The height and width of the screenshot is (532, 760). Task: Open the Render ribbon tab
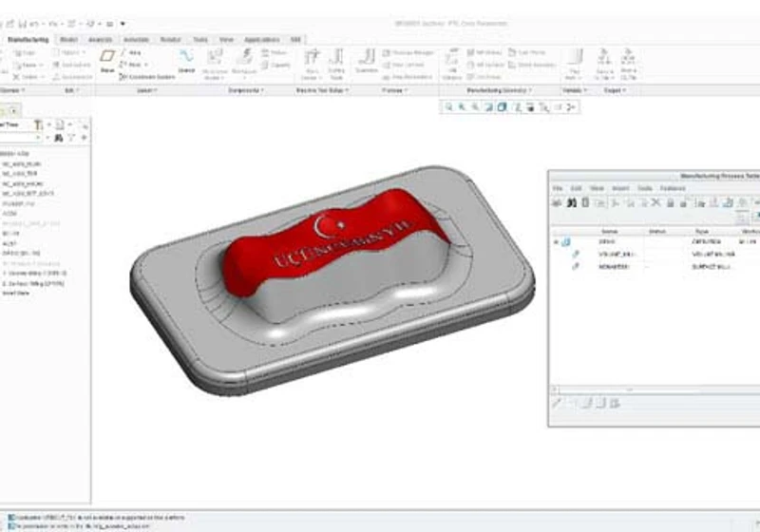pos(171,40)
